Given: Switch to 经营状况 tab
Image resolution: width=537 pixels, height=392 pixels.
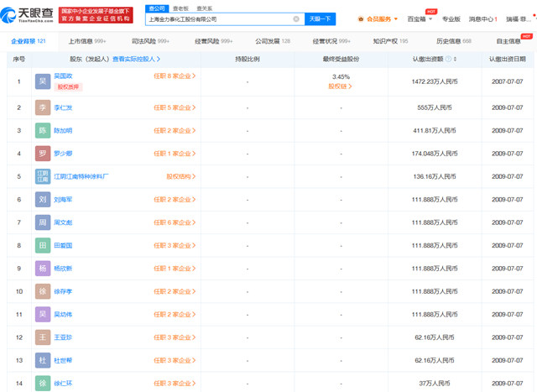Looking at the screenshot, I should coord(331,41).
